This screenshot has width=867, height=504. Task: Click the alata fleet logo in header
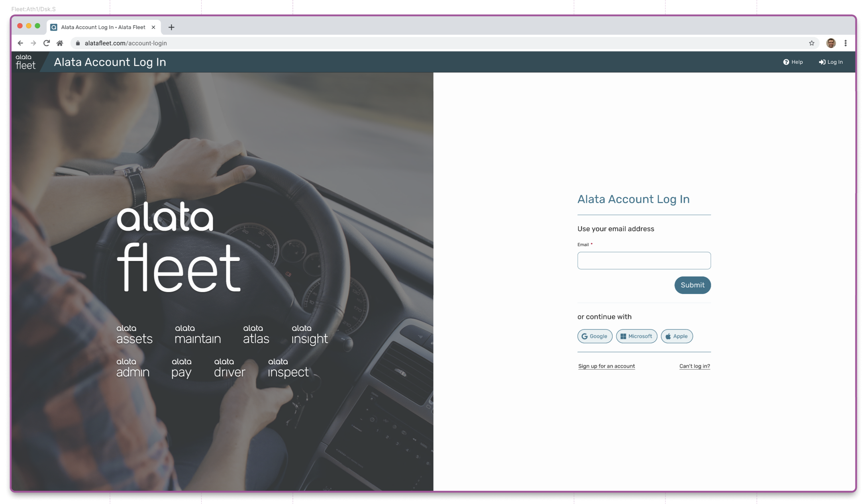25,62
